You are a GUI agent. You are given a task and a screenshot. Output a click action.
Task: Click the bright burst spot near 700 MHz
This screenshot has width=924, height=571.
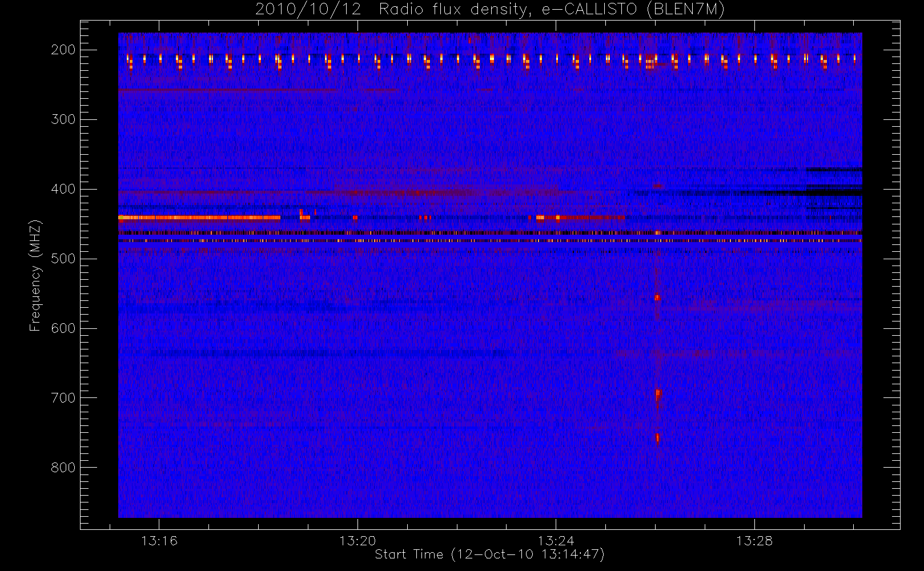click(658, 394)
